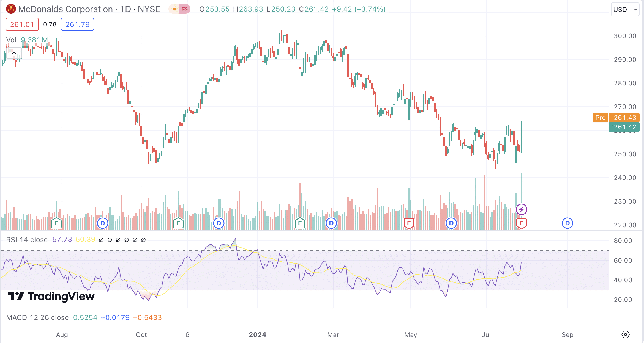This screenshot has width=644, height=343.
Task: Click the orange Pre price label
Action: [600, 118]
